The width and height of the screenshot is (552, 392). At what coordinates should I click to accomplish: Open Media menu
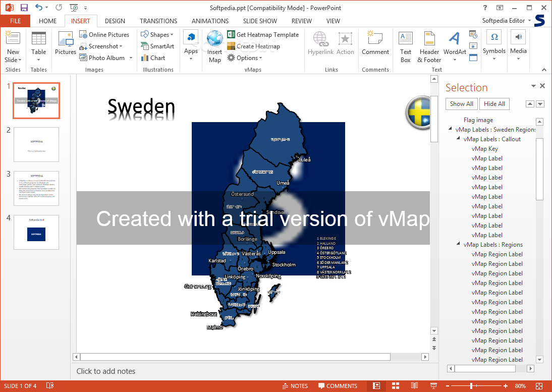click(518, 46)
